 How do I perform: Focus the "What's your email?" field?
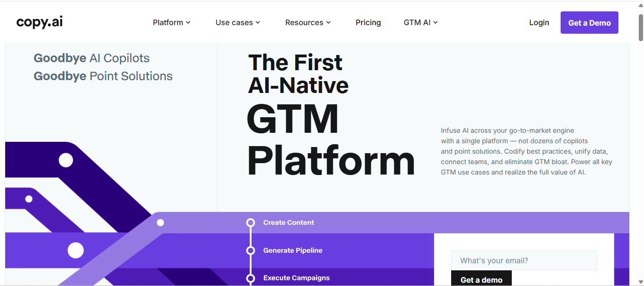[524, 260]
